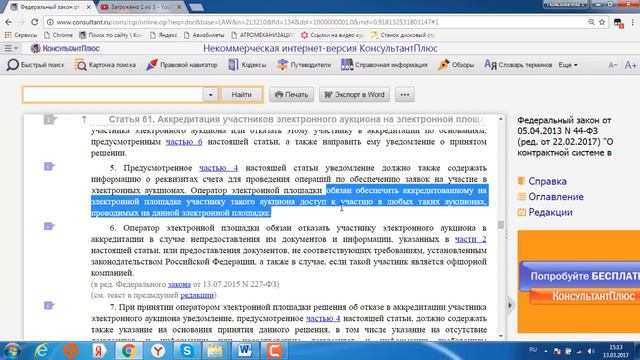This screenshot has height=360, width=640.
Task: Open Chrome from the taskbar
Action: click(x=129, y=351)
